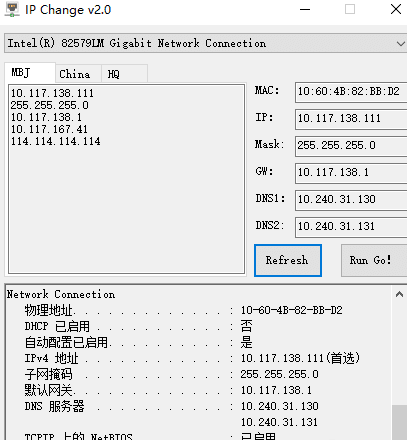Select the Intel 82579LM adapter combo box

coord(206,43)
